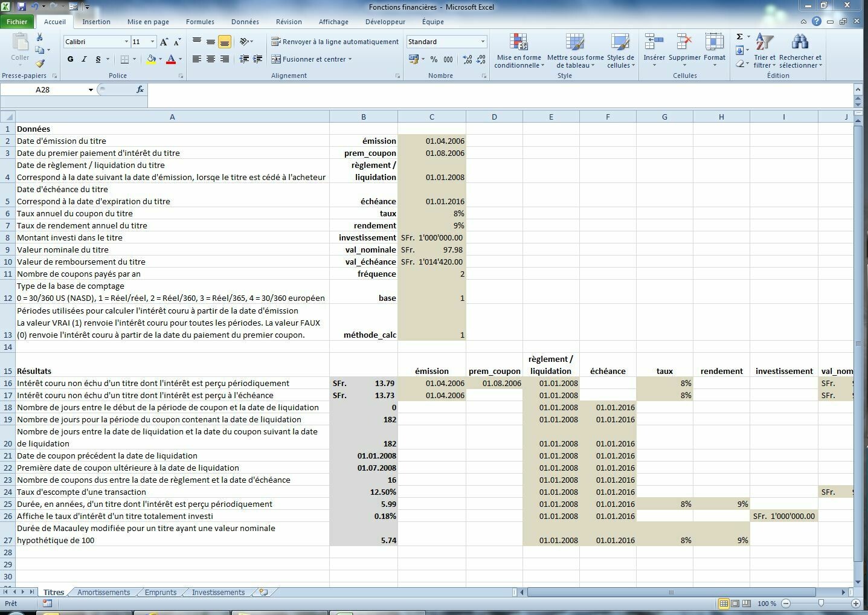
Task: Open Rechercher et sélectionner binoculars
Action: point(800,51)
